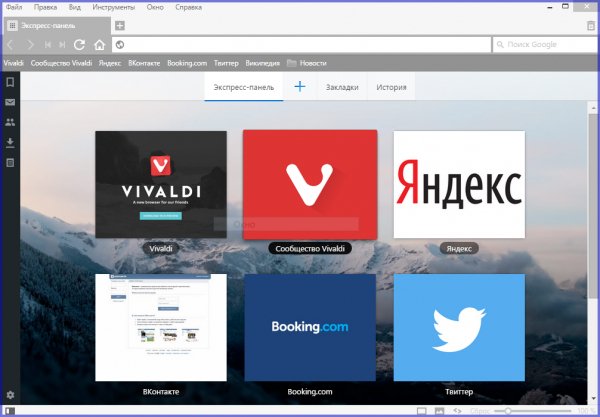Open Твиттер bookmark in bookmarks bar
The height and width of the screenshot is (417, 600).
(226, 63)
